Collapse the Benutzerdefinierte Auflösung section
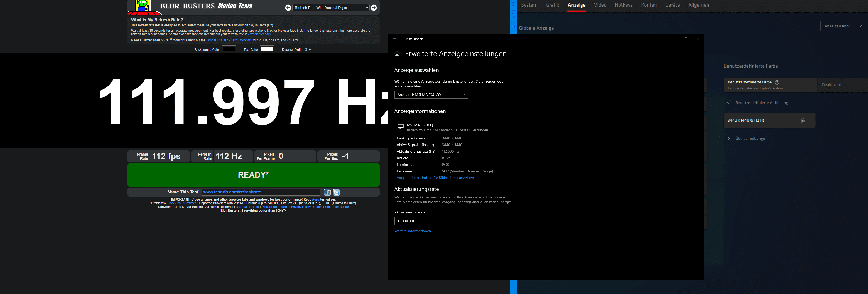This screenshot has width=868, height=294. pos(729,103)
